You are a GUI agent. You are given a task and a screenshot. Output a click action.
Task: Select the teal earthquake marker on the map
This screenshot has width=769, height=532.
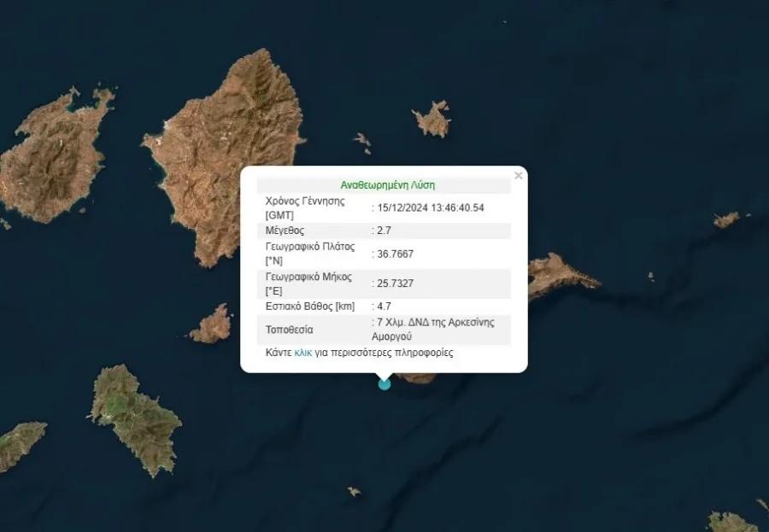click(x=383, y=385)
